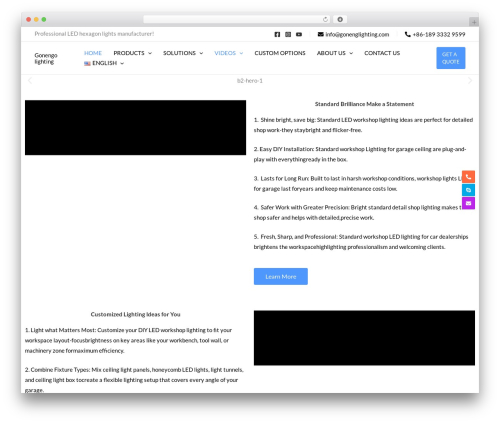This screenshot has height=423, width=500.
Task: Click the US flag language icon
Action: 87,63
